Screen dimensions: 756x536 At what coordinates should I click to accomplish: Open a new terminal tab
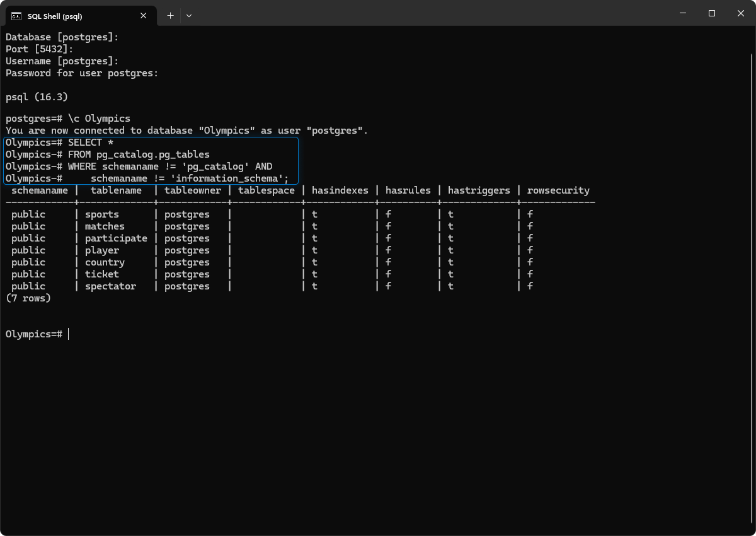tap(169, 16)
